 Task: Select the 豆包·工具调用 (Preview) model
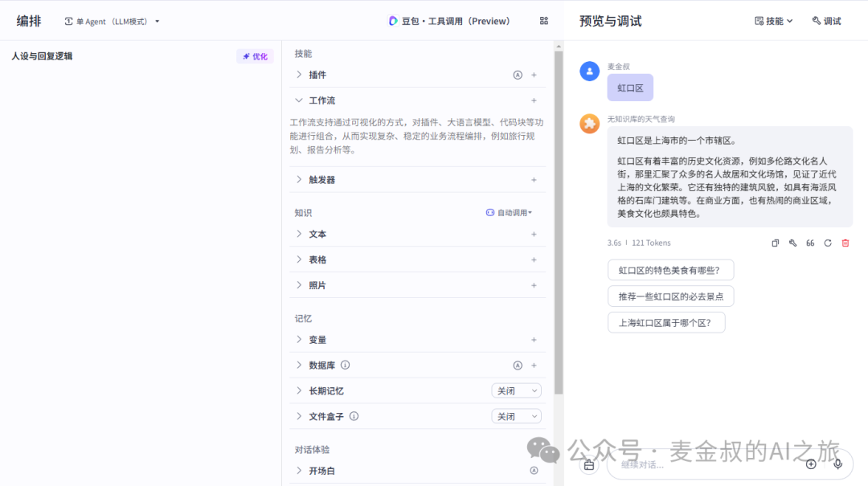[x=449, y=21]
